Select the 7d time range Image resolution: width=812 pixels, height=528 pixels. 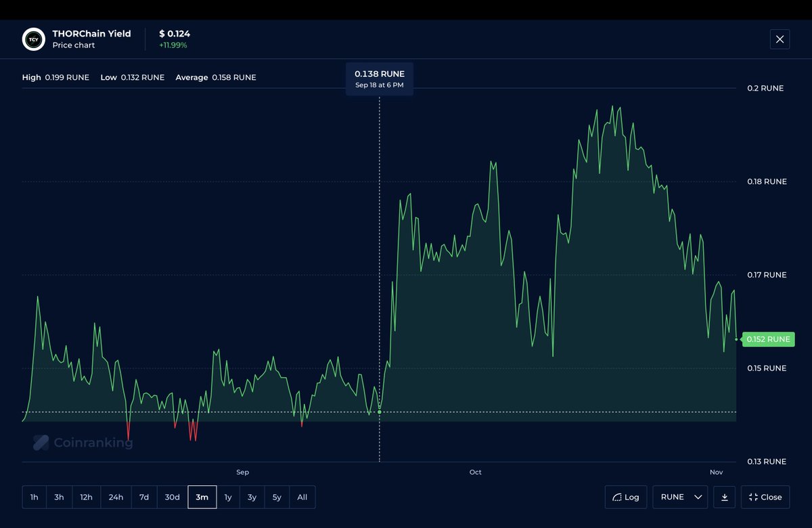(x=144, y=497)
